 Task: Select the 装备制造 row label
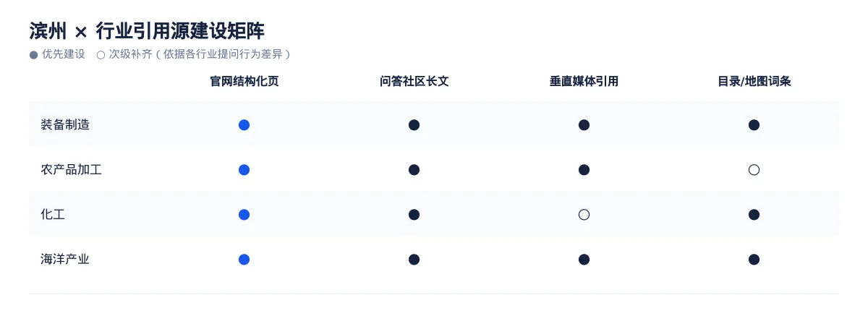point(65,125)
